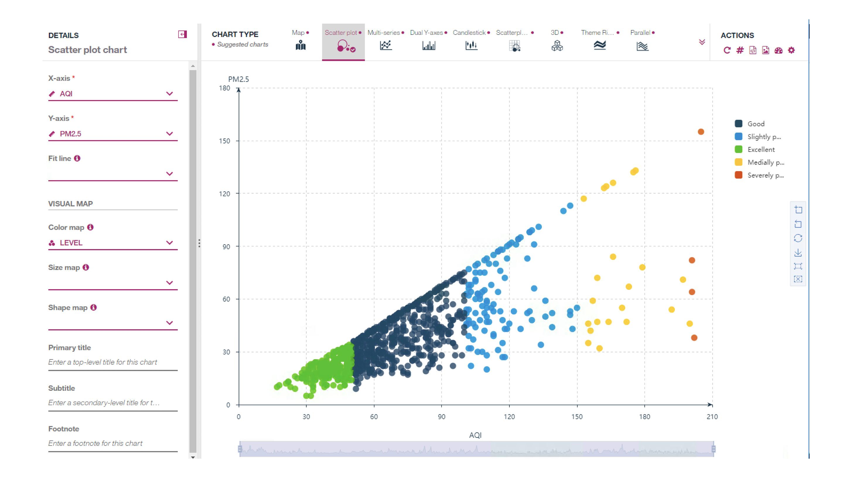Click the dashboard gauge action icon
Screen dimensions: 843x504
[779, 50]
